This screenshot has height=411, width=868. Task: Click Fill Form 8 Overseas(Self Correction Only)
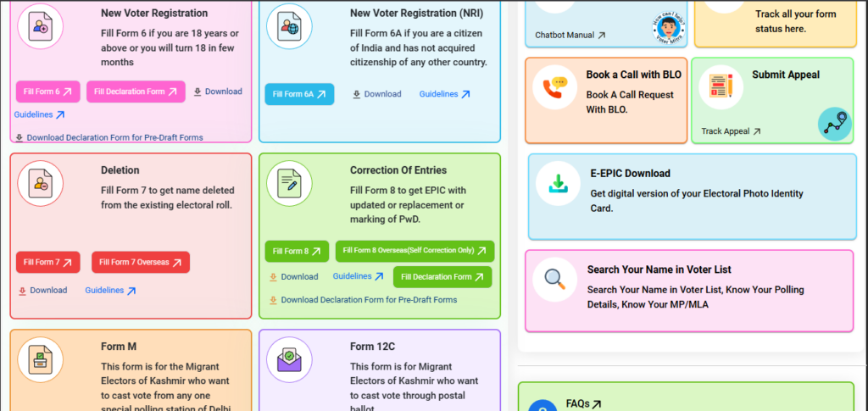(x=415, y=251)
